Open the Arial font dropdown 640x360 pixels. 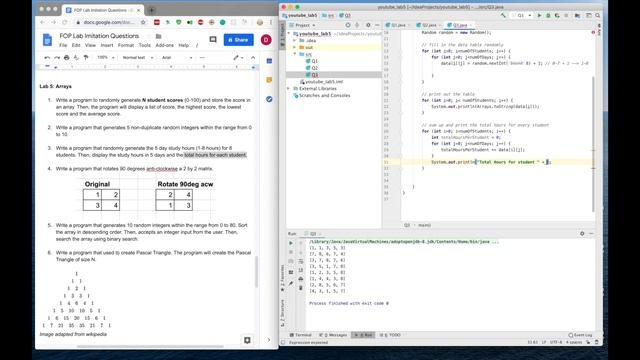pos(176,58)
